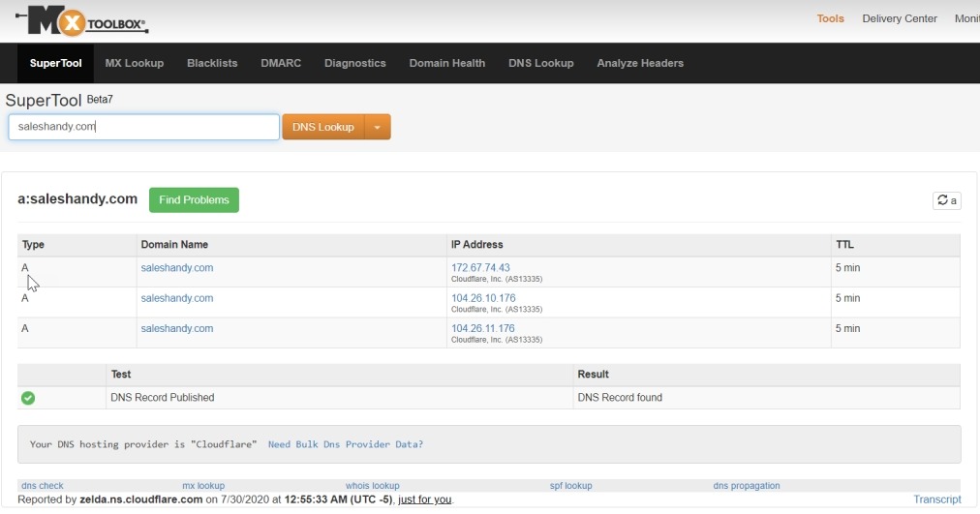Switch to the Blacklists tab

click(x=212, y=63)
